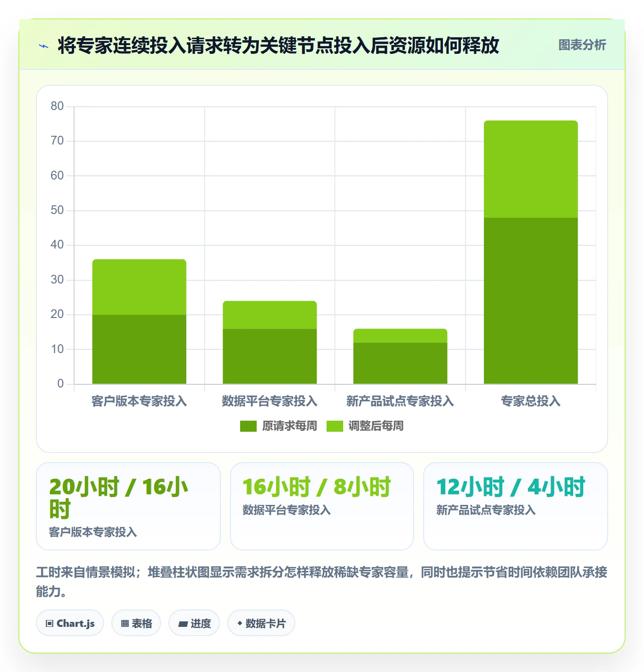
Task: Click the 客户版本专家投入 card caption
Action: [93, 532]
